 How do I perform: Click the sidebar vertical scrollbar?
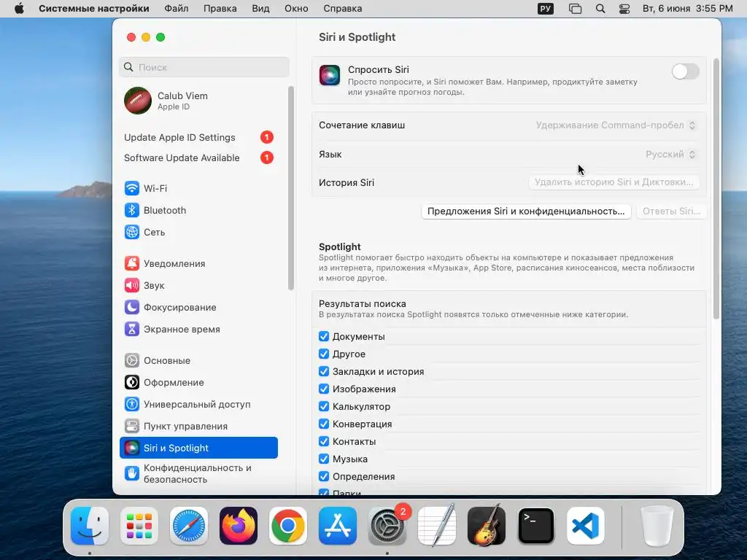pyautogui.click(x=291, y=187)
